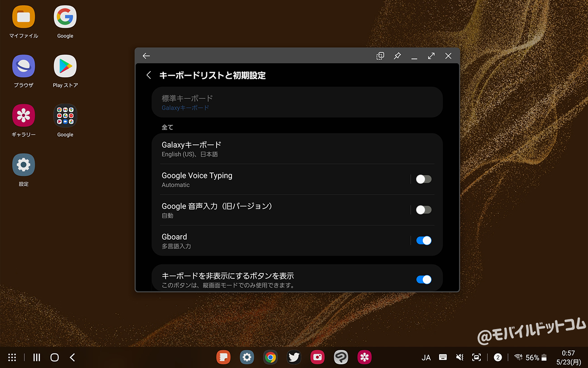Screen dimensions: 588x368
Task: Open the ギャラリー desktop icon
Action: click(24, 116)
